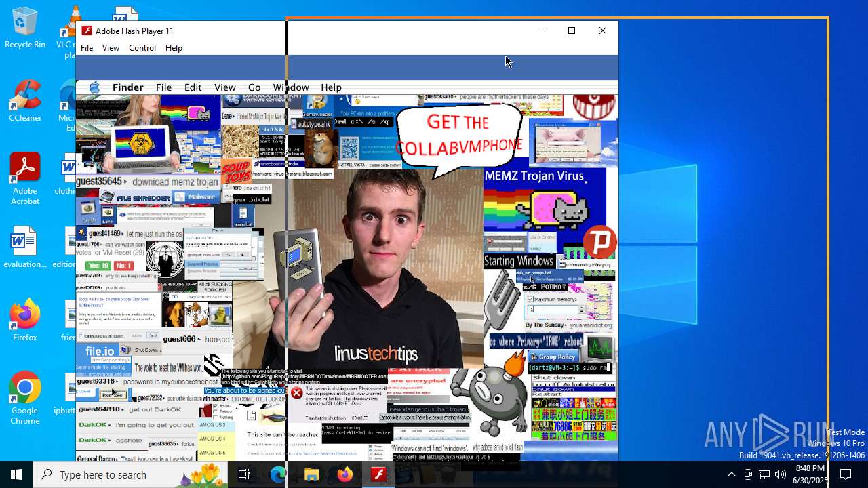Open the Flash Player Help menu
Viewport: 868px width, 488px height.
174,48
